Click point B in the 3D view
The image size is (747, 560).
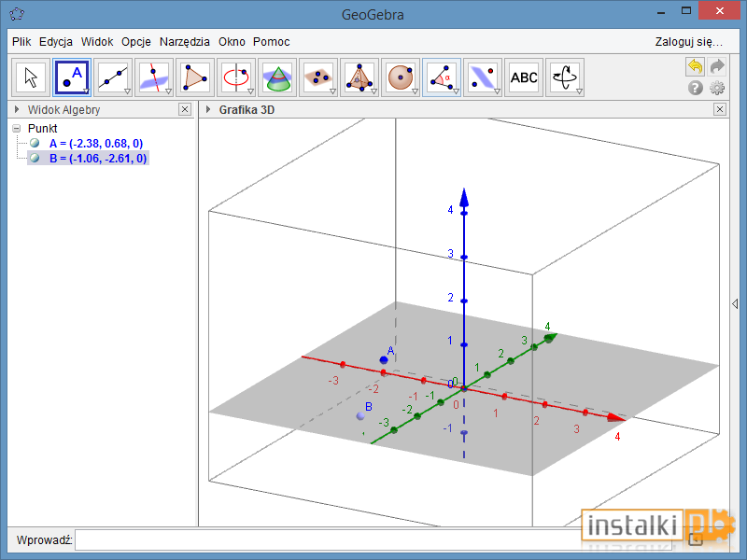click(x=360, y=415)
